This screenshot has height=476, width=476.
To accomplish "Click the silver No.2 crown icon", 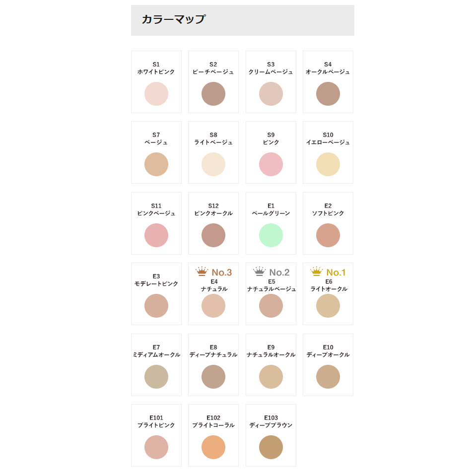I will 259,272.
